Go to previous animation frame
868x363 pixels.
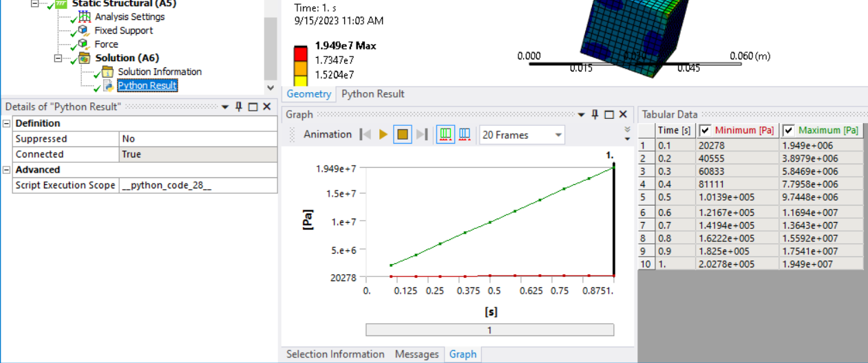pyautogui.click(x=366, y=135)
